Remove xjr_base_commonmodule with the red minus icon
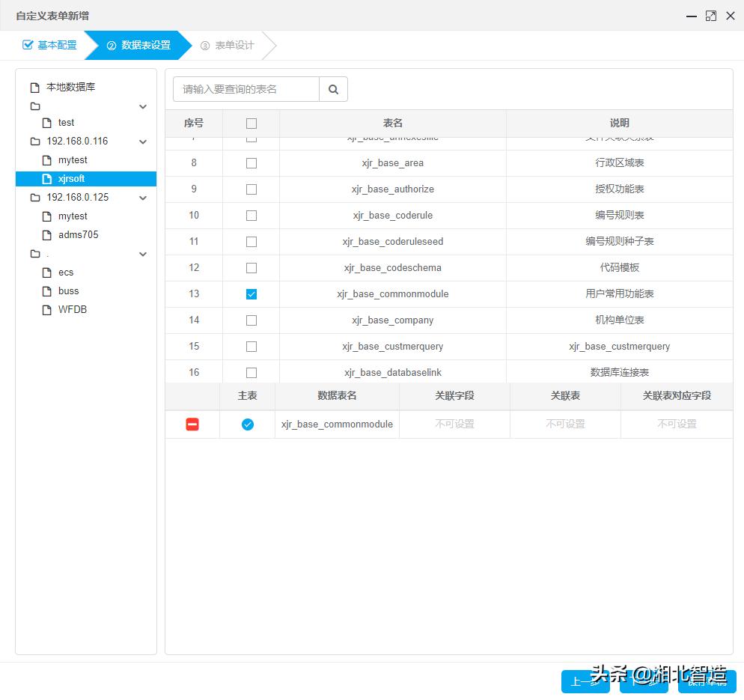This screenshot has height=700, width=744. tap(192, 424)
